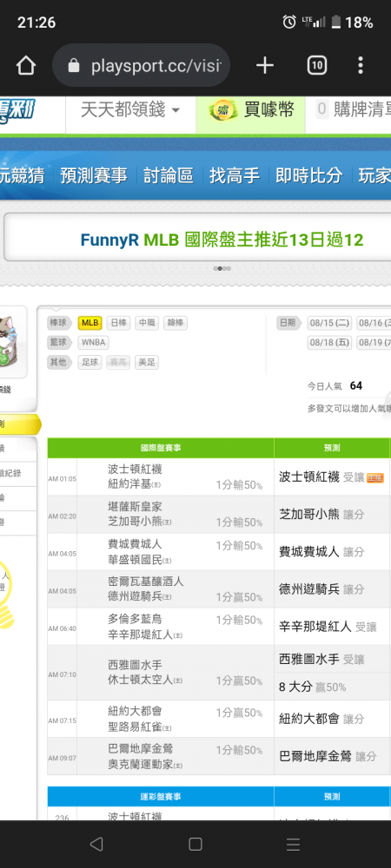Click 奧克蘭運動家 team name

pos(141,765)
